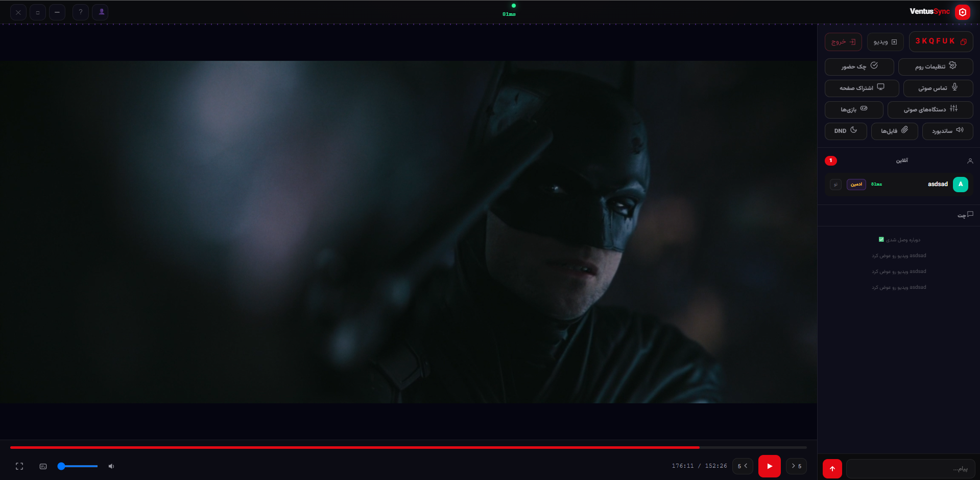Copy the room code 3KQFUK

coord(941,41)
